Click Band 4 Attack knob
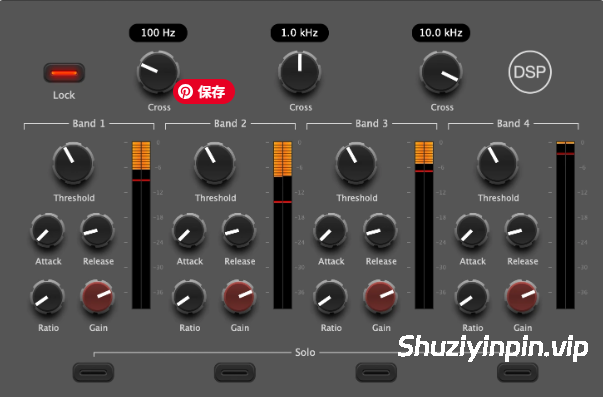Screen dimensions: 603x397 coord(472,231)
